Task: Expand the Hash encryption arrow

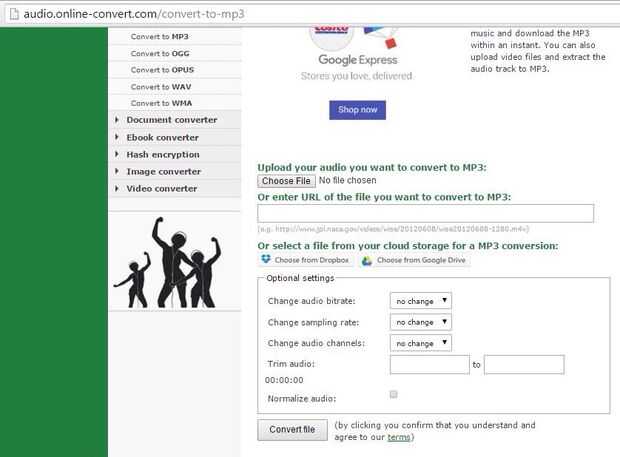Action: pos(117,154)
